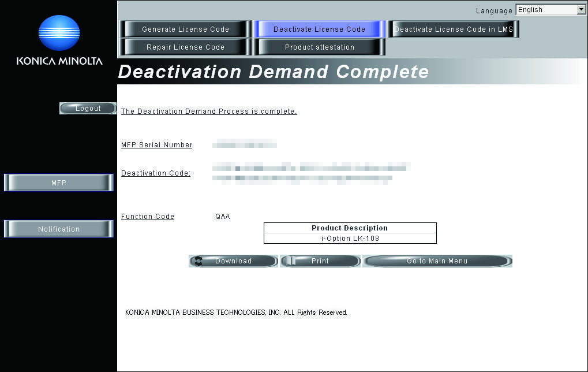Click the printer icon on Print button
Image resolution: width=588 pixels, height=372 pixels.
coord(289,261)
